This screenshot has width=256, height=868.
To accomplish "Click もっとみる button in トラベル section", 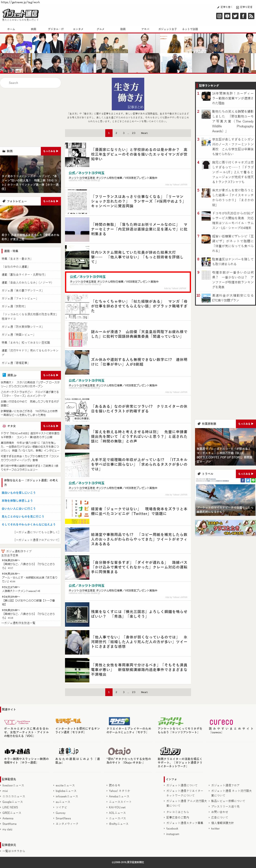I will (246, 473).
